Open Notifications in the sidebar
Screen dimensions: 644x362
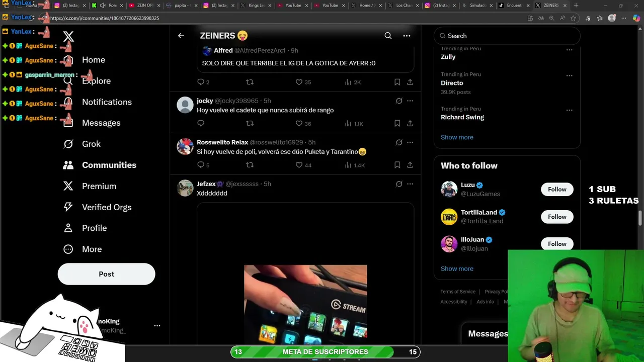pyautogui.click(x=107, y=102)
